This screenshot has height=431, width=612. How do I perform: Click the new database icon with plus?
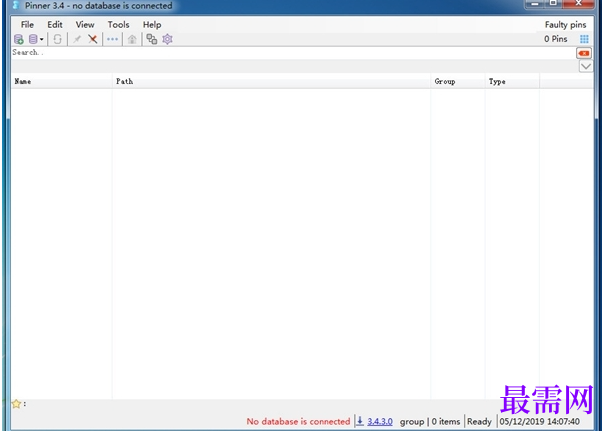[18, 39]
